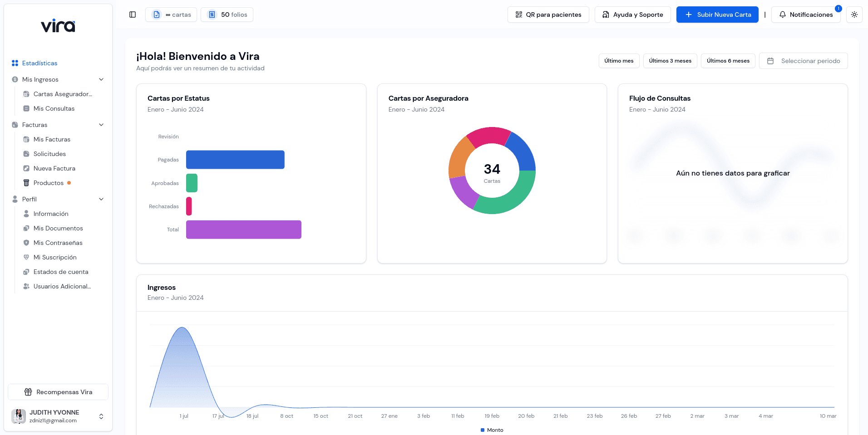This screenshot has width=868, height=435.
Task: Click the blue Pagadas bar
Action: pyautogui.click(x=235, y=160)
